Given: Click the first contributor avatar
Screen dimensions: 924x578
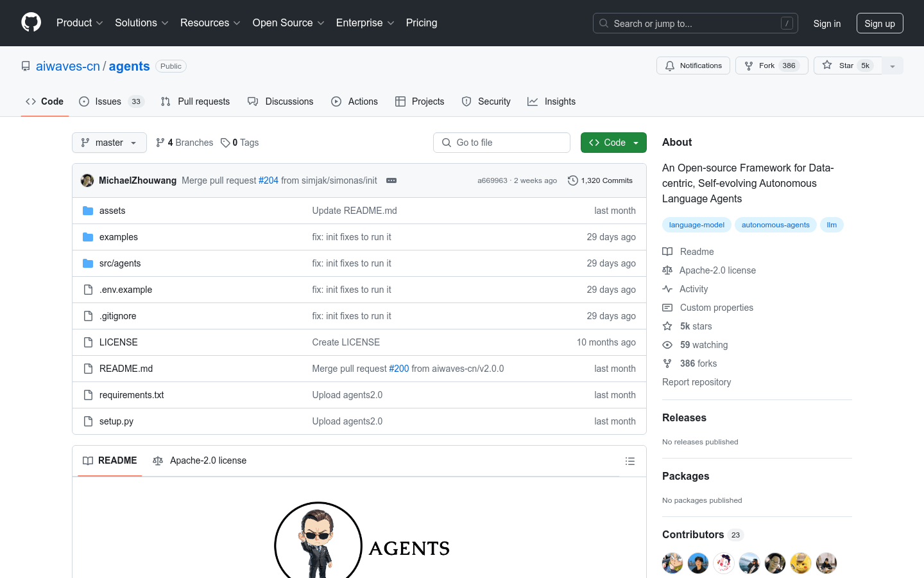Looking at the screenshot, I should click(x=672, y=563).
